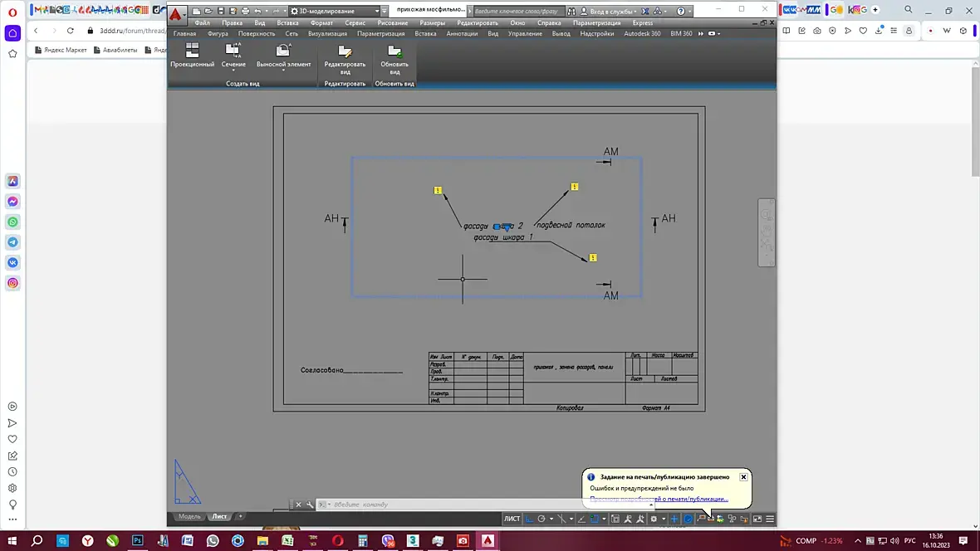Toggle polar tracking in status bar
The height and width of the screenshot is (551, 980).
(541, 519)
